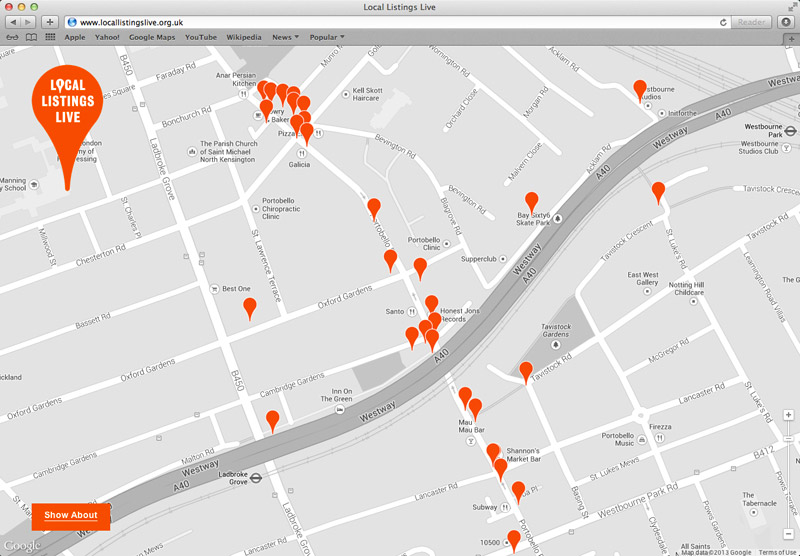Click the Ladbroke Grove tube station icon
Viewport: 800px width, 556px height.
pos(256,478)
